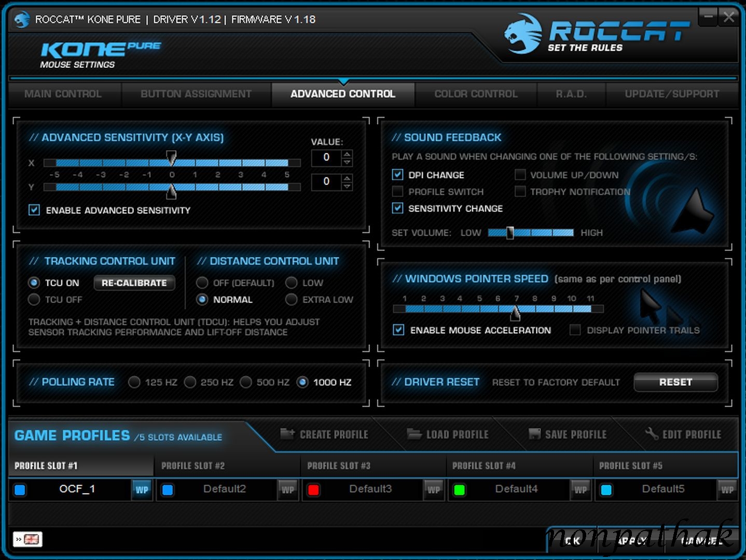
Task: Open Edit Profile with the wrench icon
Action: pyautogui.click(x=683, y=434)
